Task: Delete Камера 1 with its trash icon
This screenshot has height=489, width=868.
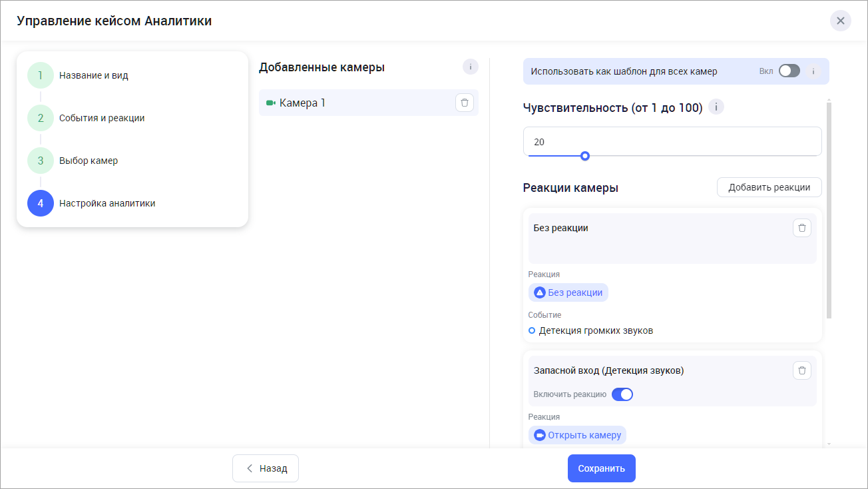Action: click(464, 103)
